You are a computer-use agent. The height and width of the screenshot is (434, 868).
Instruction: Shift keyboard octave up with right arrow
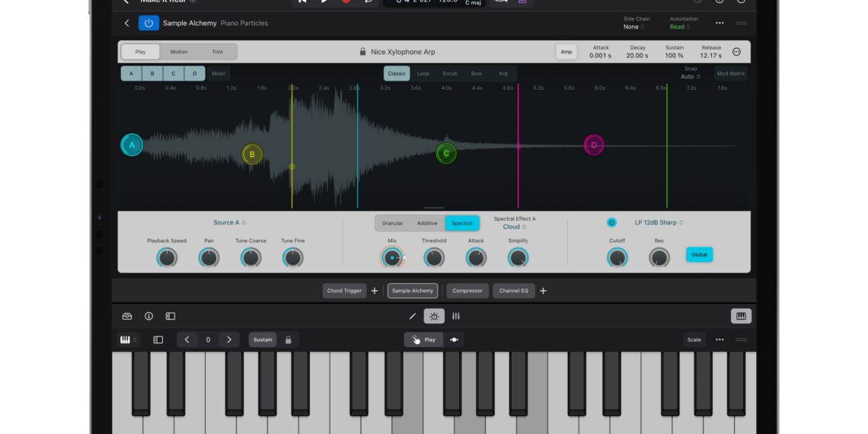coord(229,340)
